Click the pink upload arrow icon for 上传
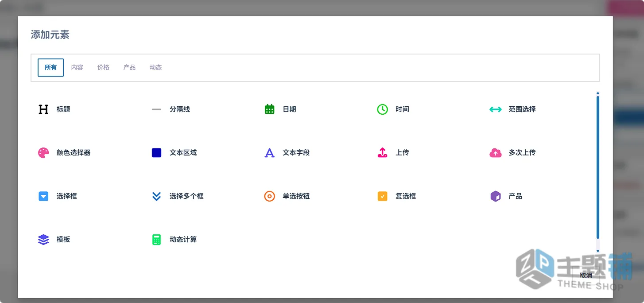Image resolution: width=644 pixels, height=303 pixels. point(382,152)
